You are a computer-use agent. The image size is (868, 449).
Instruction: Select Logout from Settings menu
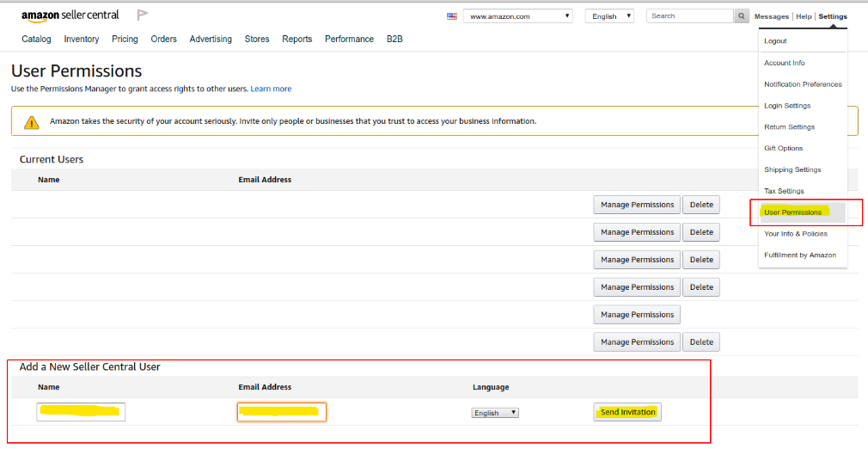pyautogui.click(x=775, y=41)
